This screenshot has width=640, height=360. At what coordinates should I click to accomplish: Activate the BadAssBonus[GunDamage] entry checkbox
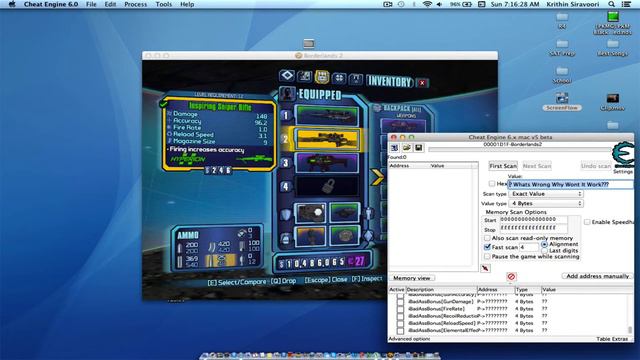(x=400, y=301)
